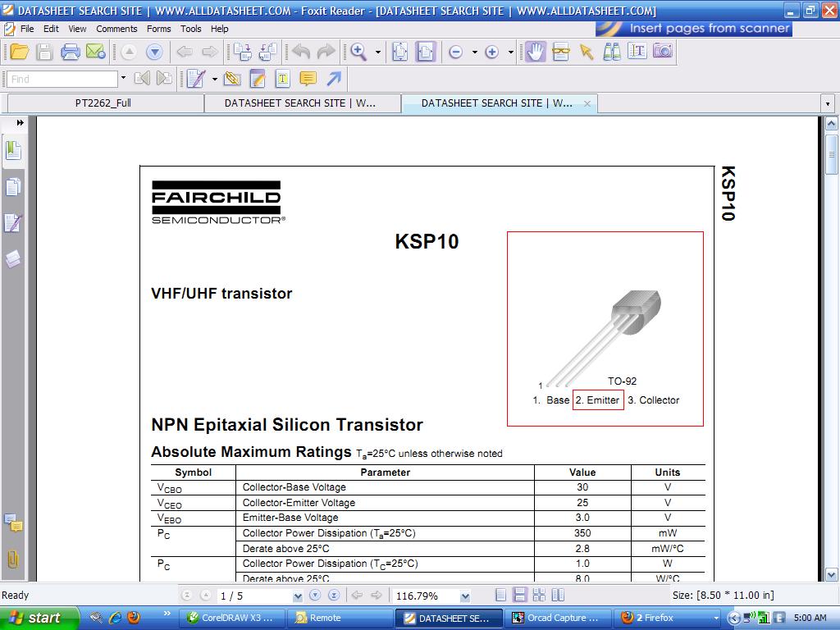Open the Layers panel in sidebar
840x630 pixels.
13,259
